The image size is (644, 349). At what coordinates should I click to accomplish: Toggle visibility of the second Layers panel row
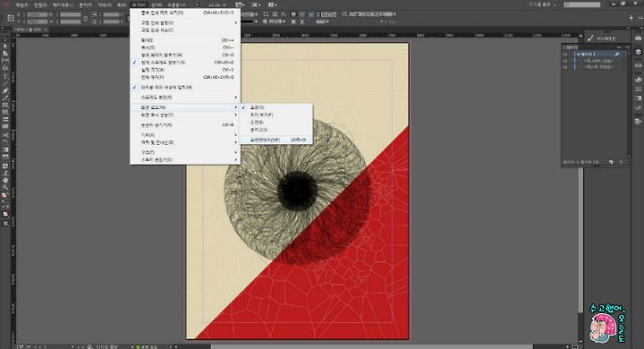(x=565, y=61)
